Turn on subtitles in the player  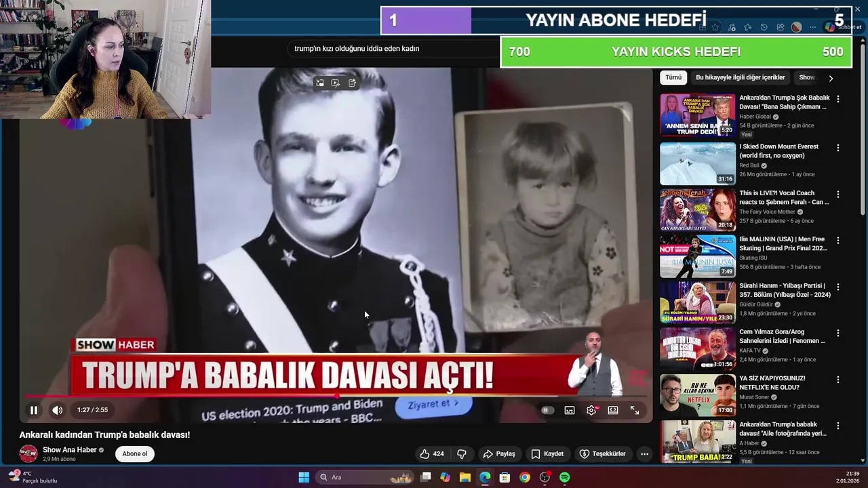click(x=570, y=410)
